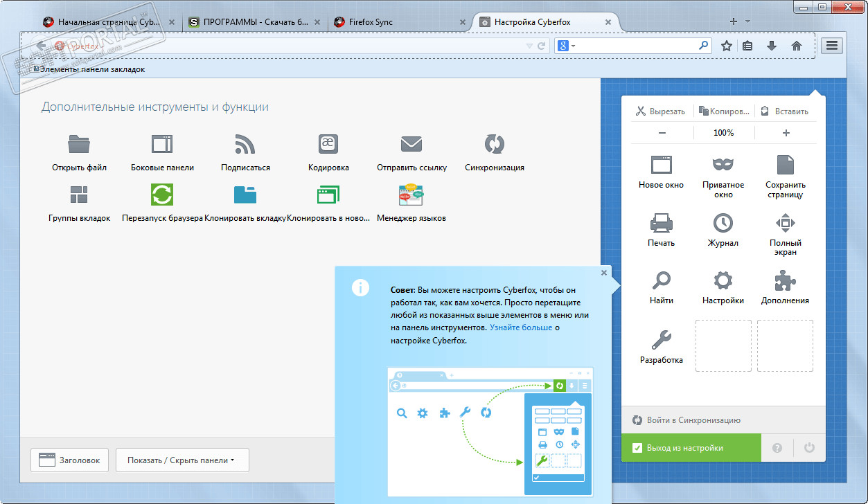Select the character encoding icon (Кодировка)
Image resolution: width=868 pixels, height=504 pixels.
click(x=328, y=144)
